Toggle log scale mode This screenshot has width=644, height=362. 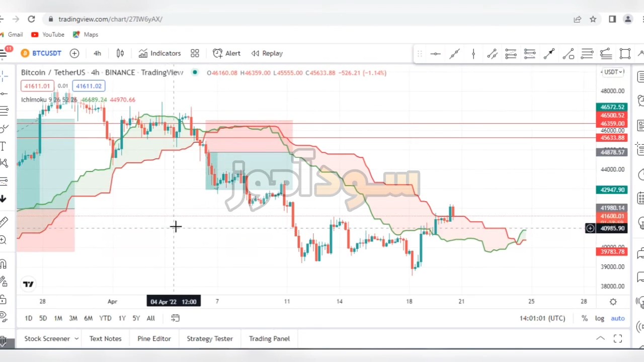(x=600, y=318)
